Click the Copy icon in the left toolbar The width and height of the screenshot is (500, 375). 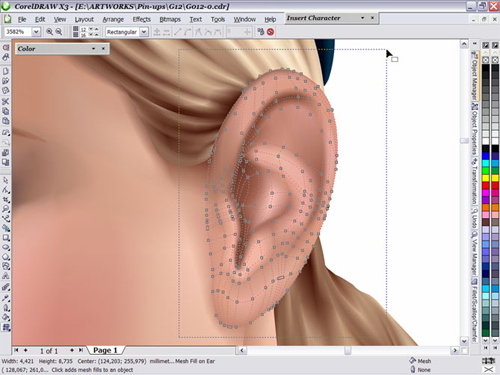(x=6, y=111)
